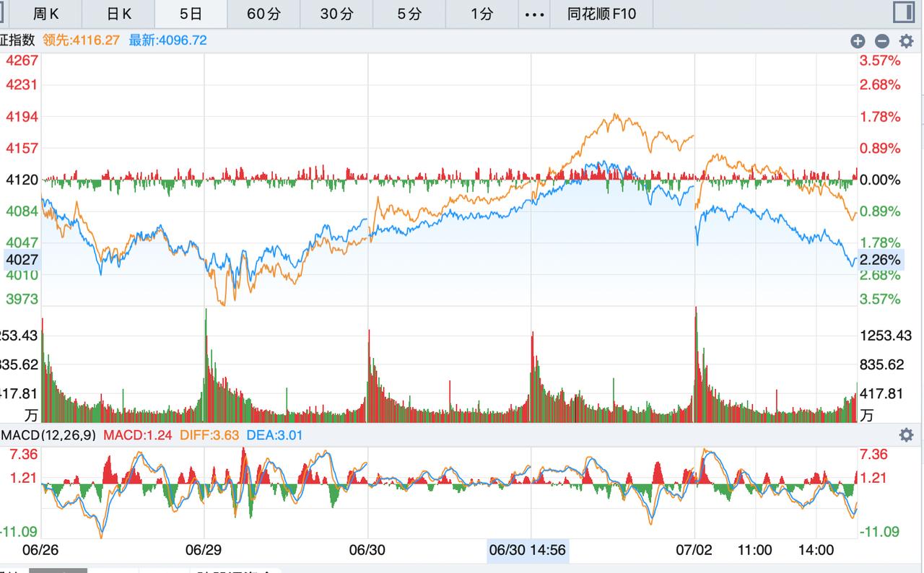Click the highlighted 2.26% percent marker
Image resolution: width=924 pixels, height=573 pixels.
(881, 259)
